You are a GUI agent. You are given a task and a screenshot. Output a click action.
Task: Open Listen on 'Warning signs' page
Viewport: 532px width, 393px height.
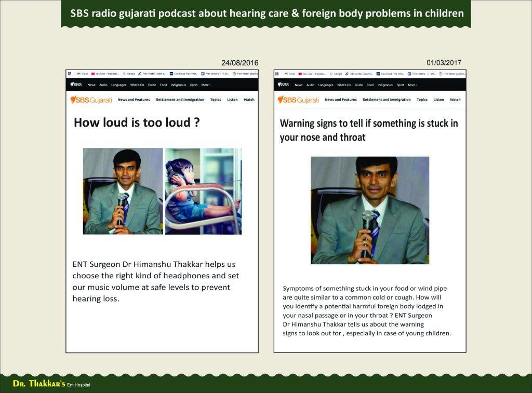point(438,100)
